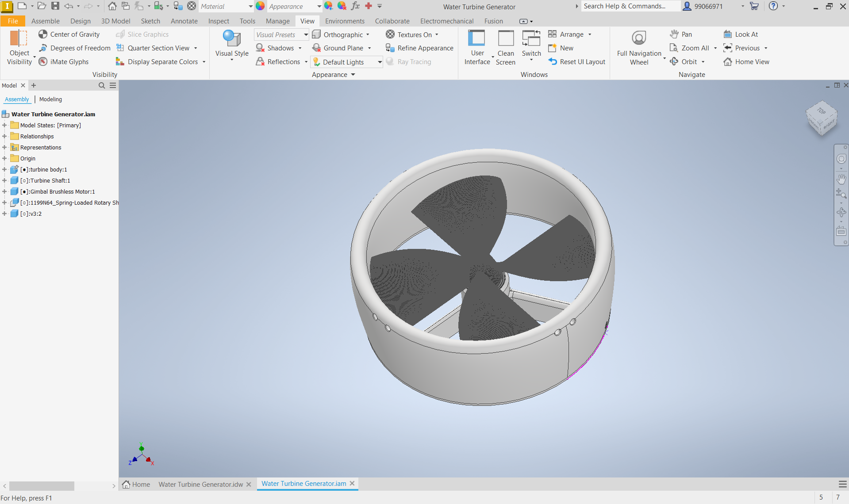Click navigation bar steering wheel icon
849x504 pixels.
(841, 159)
